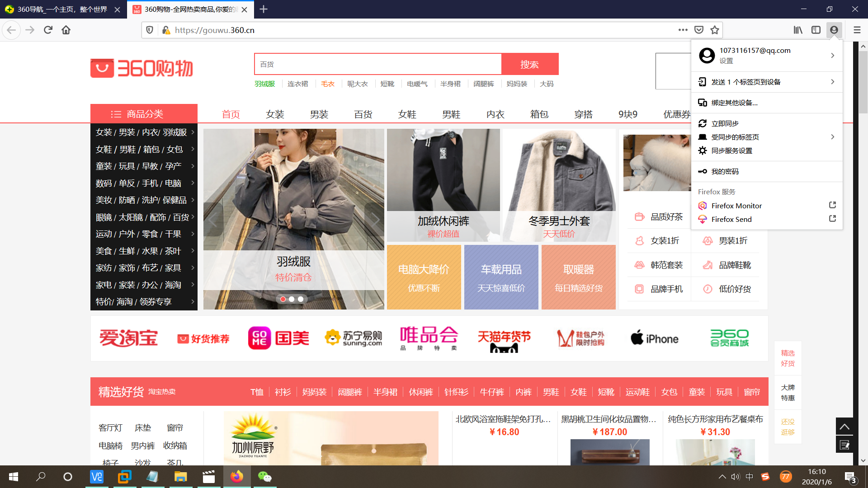Click the tracking protection shield icon
The height and width of the screenshot is (488, 868).
[x=150, y=30]
